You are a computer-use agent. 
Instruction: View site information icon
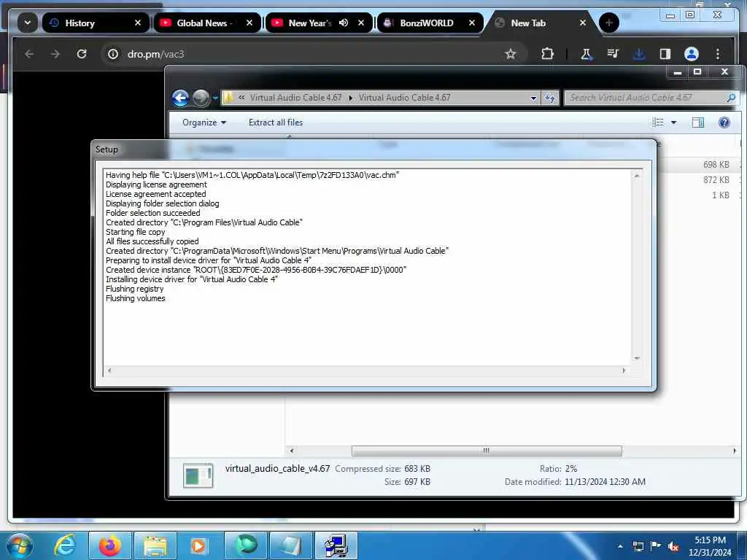(113, 54)
